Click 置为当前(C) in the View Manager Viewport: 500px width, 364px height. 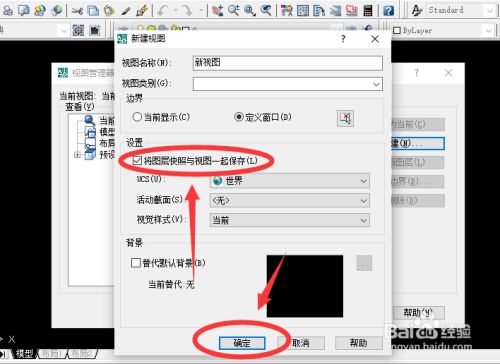click(x=417, y=124)
